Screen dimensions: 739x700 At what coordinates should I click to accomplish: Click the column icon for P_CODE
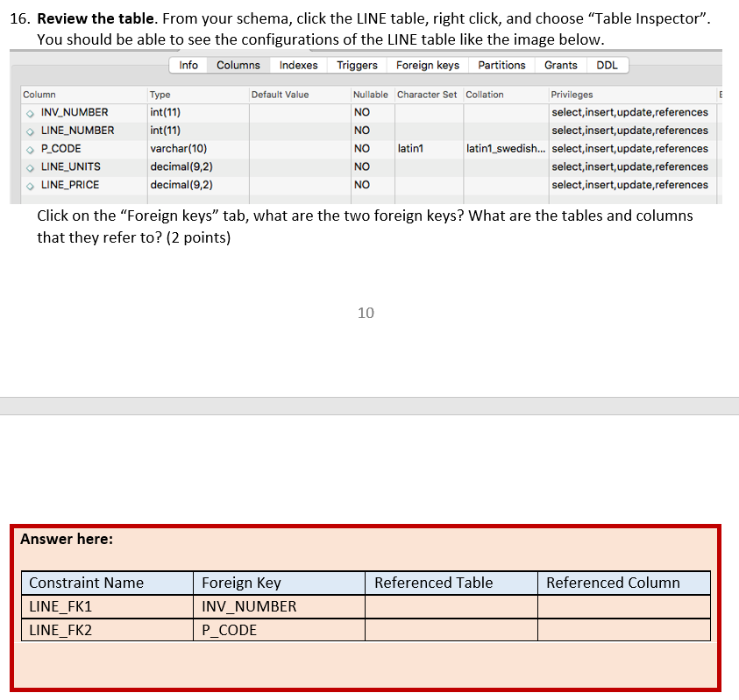tap(29, 148)
